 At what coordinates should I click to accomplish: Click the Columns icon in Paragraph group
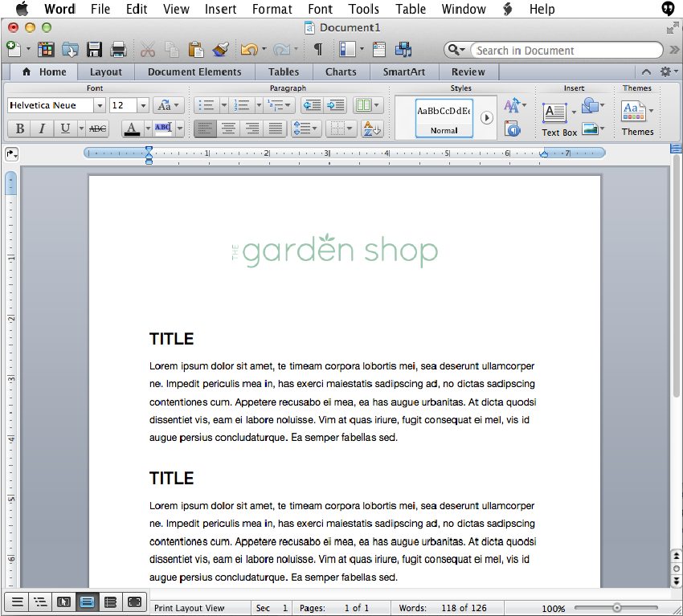362,105
